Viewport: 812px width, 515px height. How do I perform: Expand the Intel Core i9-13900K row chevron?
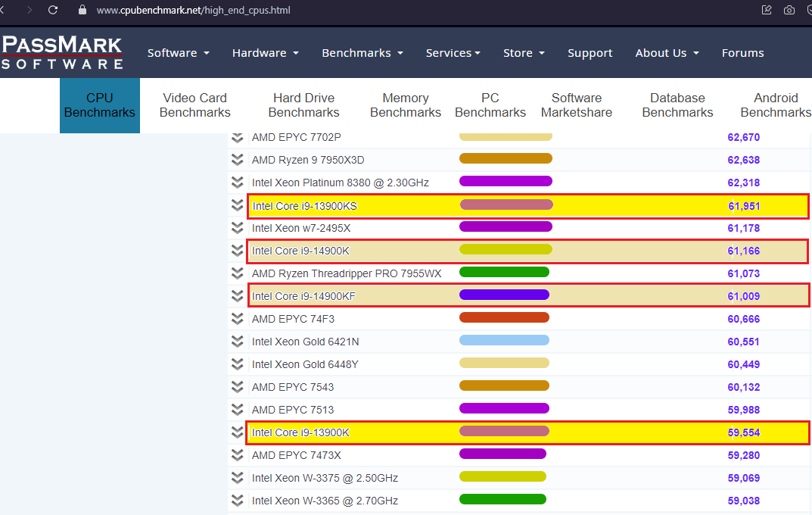coord(237,432)
